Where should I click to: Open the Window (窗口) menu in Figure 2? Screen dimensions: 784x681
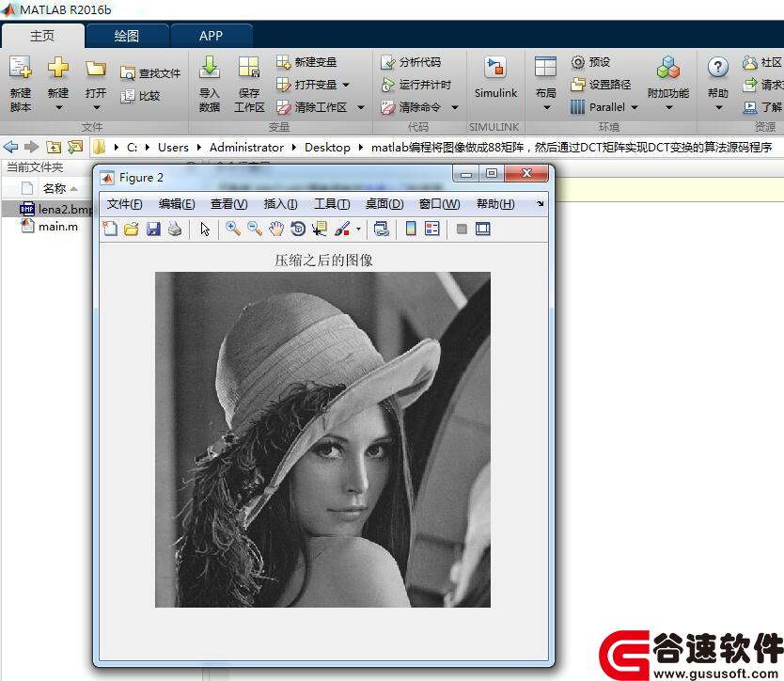[440, 204]
